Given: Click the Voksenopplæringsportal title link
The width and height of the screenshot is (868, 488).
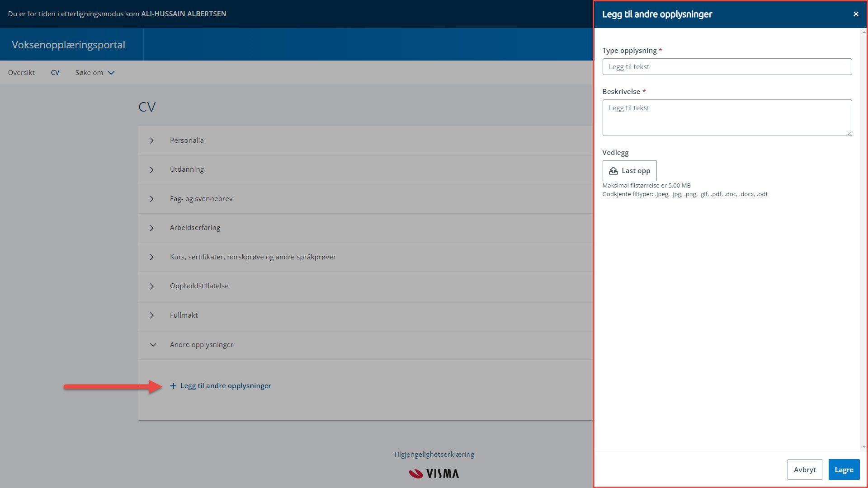Looking at the screenshot, I should [68, 45].
